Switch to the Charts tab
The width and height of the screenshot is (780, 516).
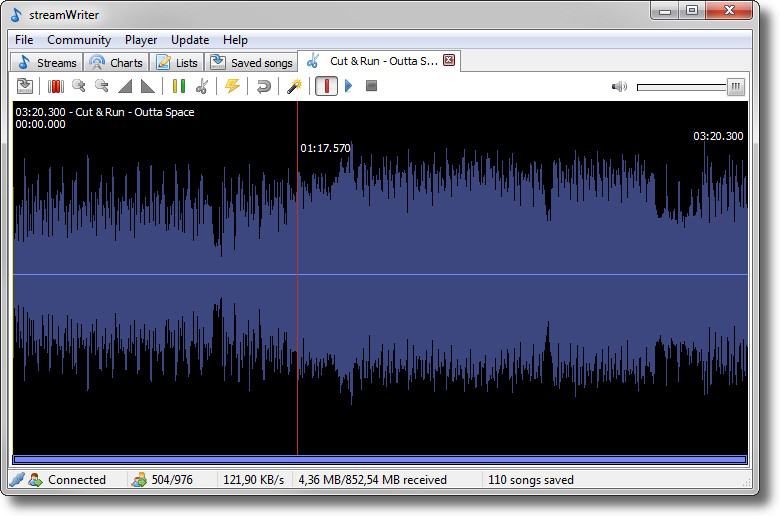click(x=116, y=63)
